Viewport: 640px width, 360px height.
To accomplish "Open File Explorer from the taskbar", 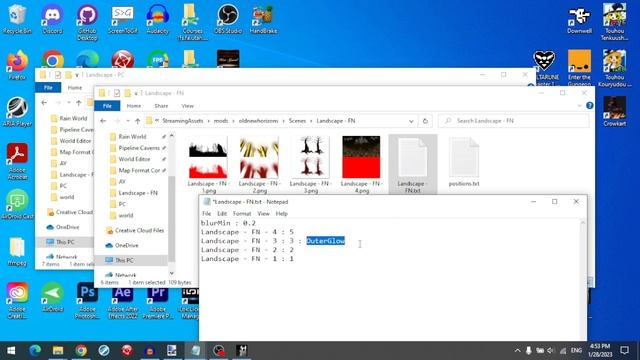I will point(58,351).
